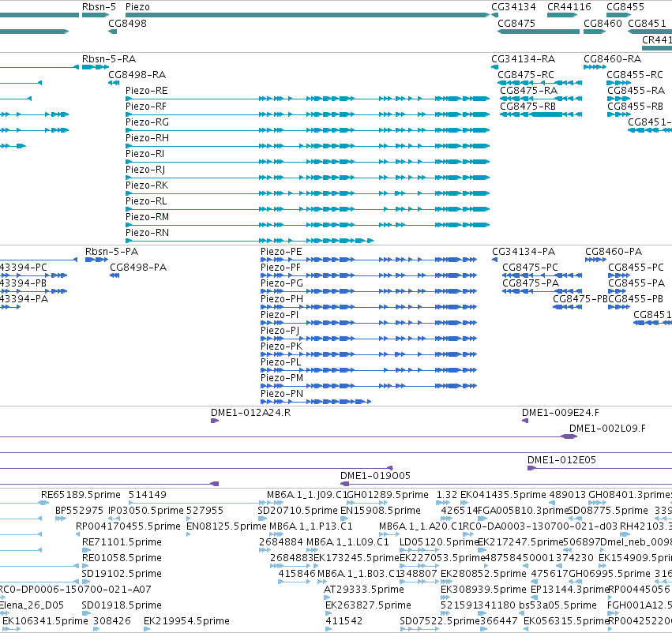Click transcript Piezo-RK
This screenshot has height=633, width=672.
[307, 193]
